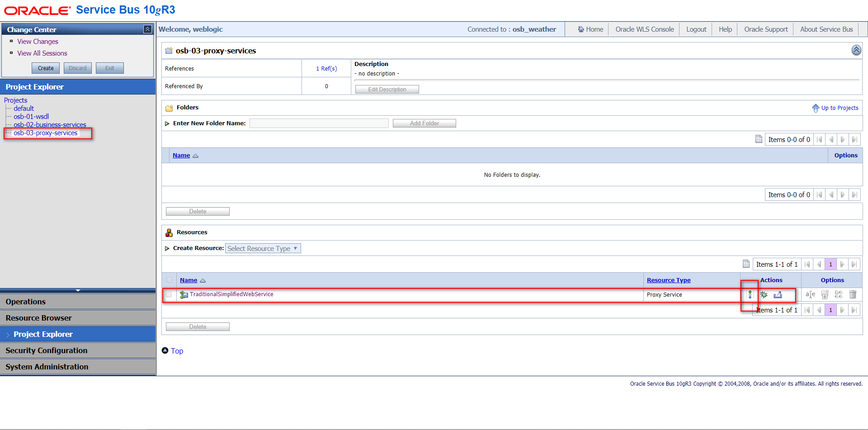
Task: Sort Folders Name column ascending triangle
Action: 195,156
